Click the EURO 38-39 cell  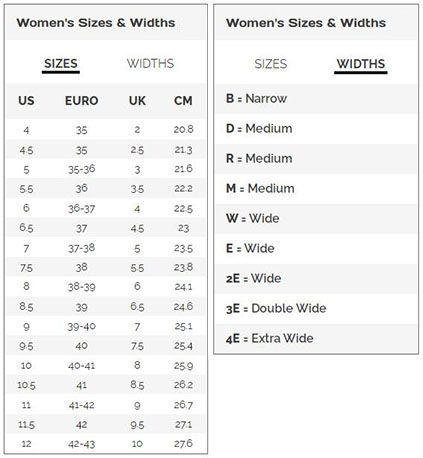(82, 287)
